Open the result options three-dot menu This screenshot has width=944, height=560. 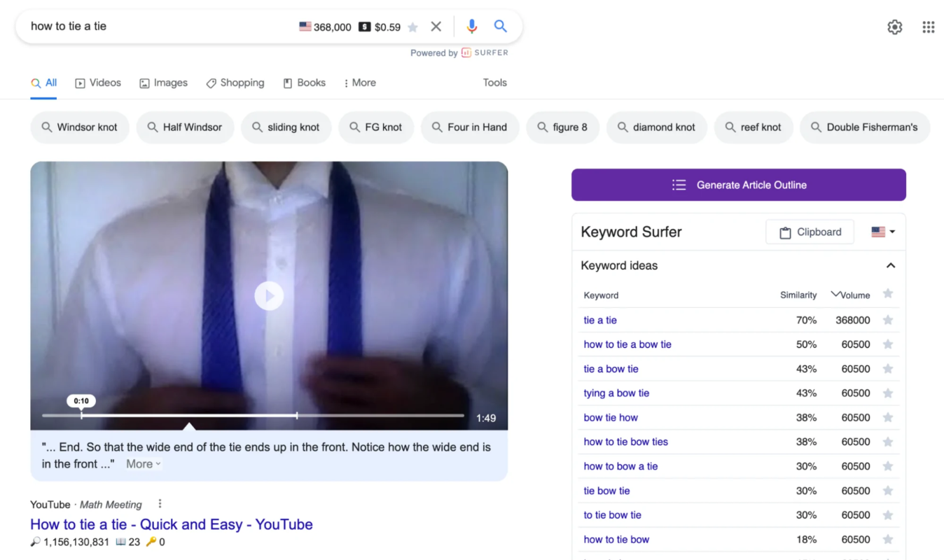160,504
